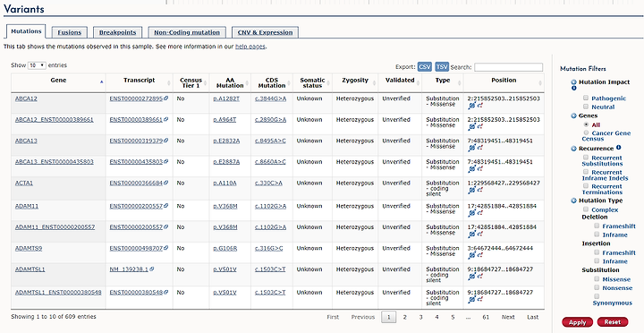Open genome browser icon for ABCA13 p.E2832A row
The image size is (644, 333).
click(x=472, y=148)
